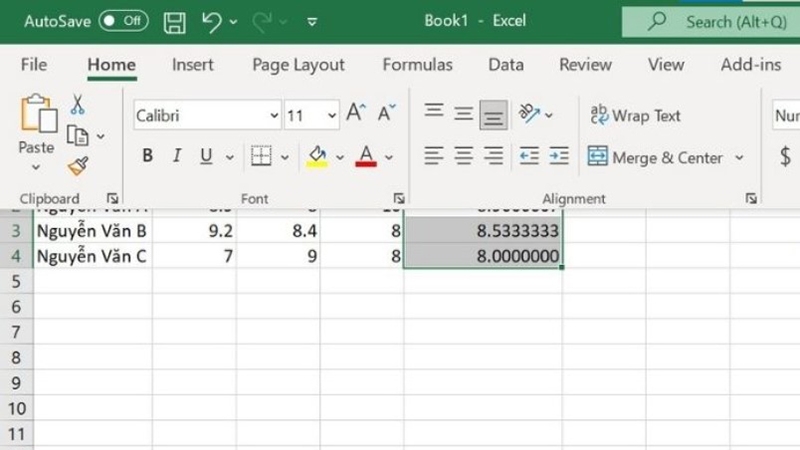The width and height of the screenshot is (800, 450).
Task: Click the magnifier in Search box
Action: pyautogui.click(x=658, y=22)
